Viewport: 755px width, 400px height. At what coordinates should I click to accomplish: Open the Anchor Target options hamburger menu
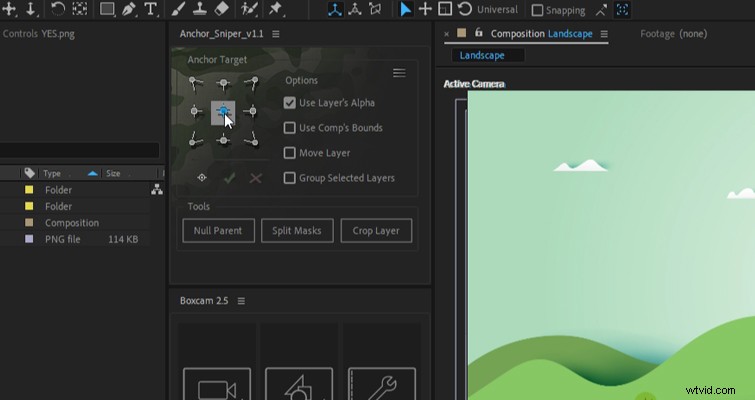click(x=399, y=73)
